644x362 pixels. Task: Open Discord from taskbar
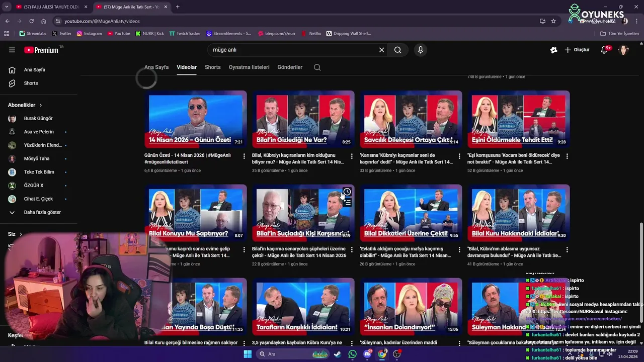[367, 354]
